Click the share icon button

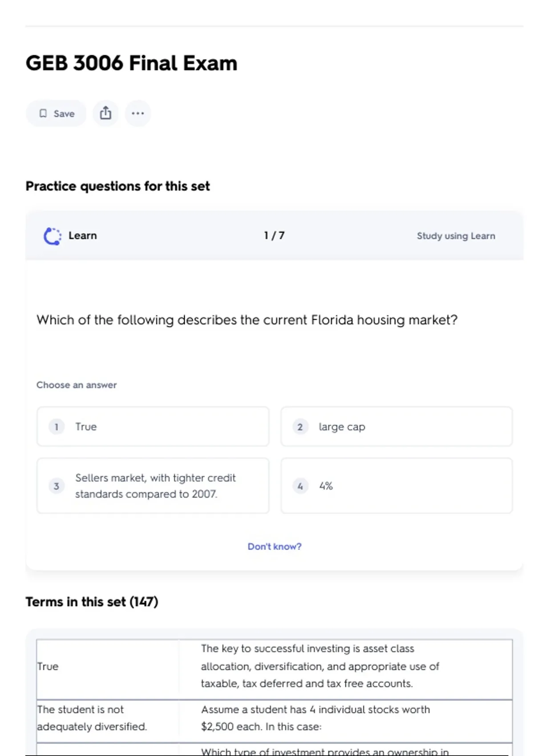coord(105,113)
